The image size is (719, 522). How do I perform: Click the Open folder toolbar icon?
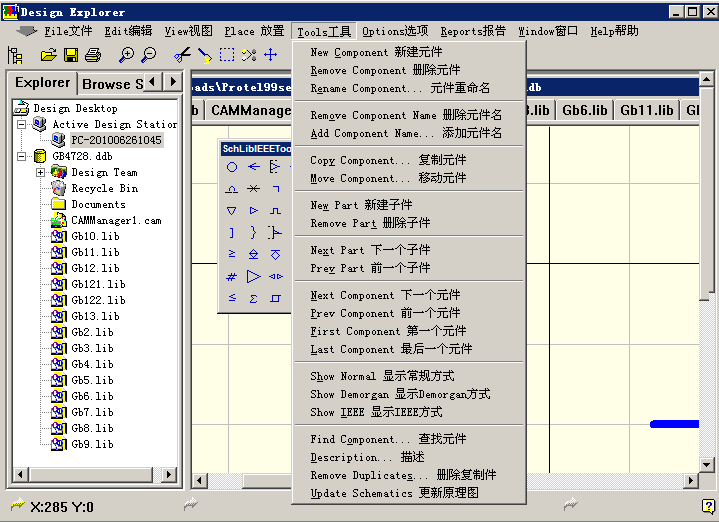[x=48, y=54]
